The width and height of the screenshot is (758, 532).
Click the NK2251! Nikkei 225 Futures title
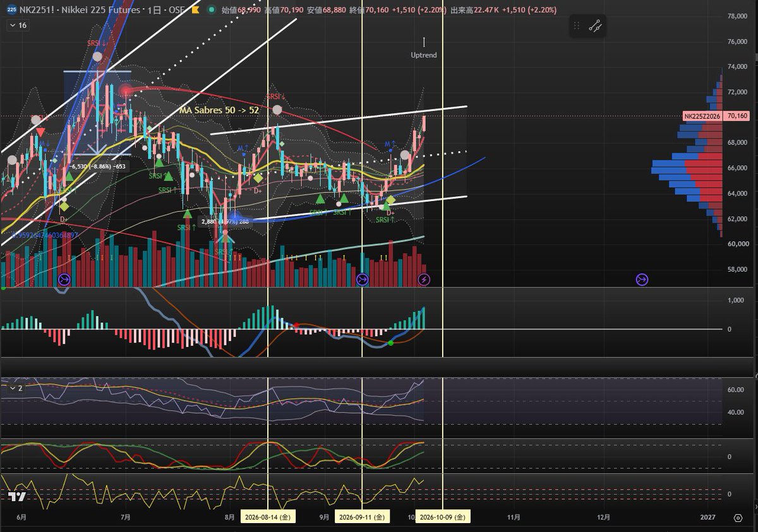point(78,10)
